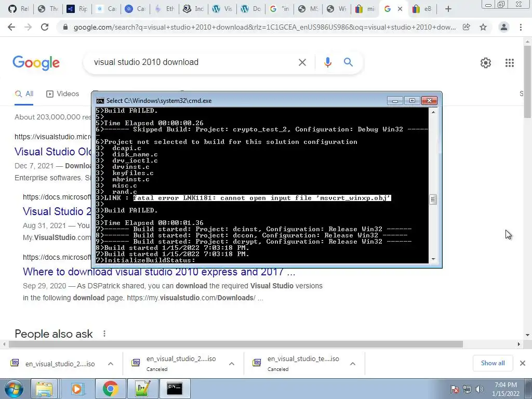Click the page horizontal scrollbar thumb
Screen dimensions: 532x399
click(x=236, y=344)
